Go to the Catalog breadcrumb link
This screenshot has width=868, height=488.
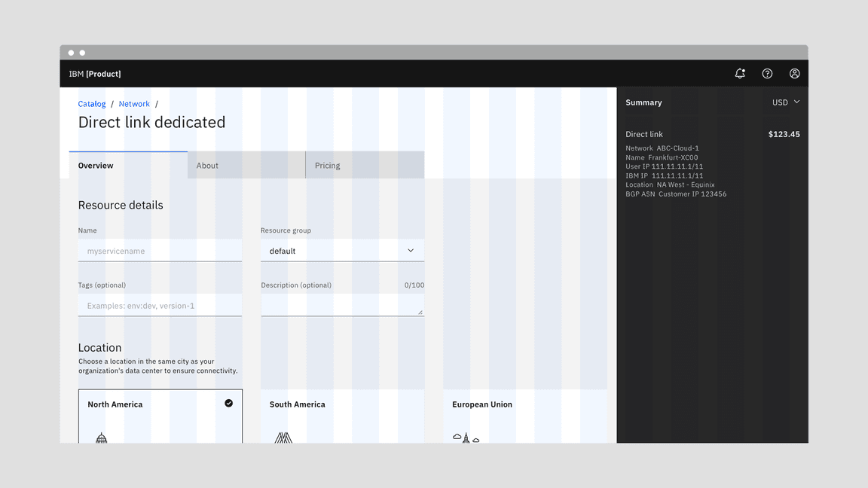coord(92,104)
